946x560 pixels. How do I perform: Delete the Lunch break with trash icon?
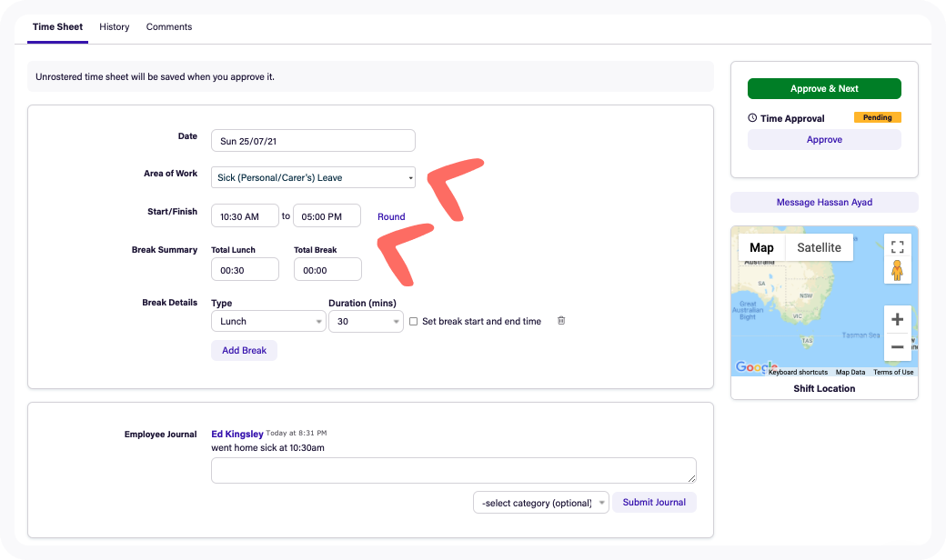[x=561, y=321]
